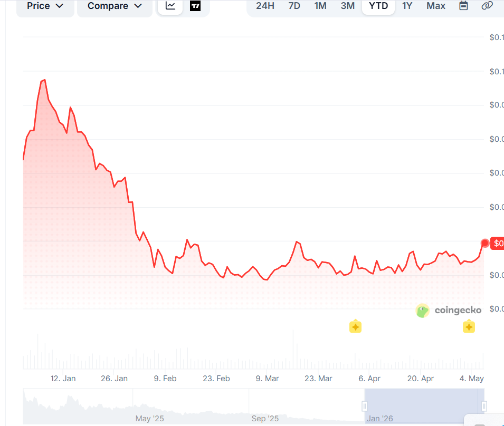
Task: Expand the Compare dropdown
Action: [115, 6]
